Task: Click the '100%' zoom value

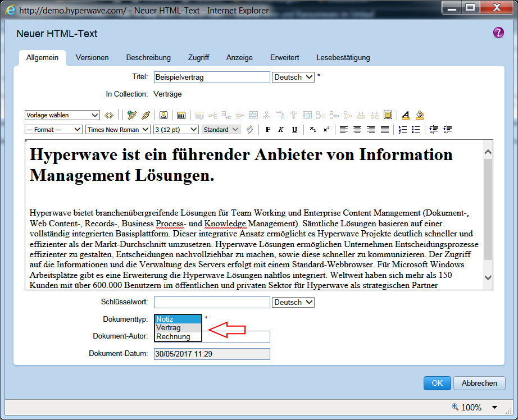Action: pyautogui.click(x=471, y=407)
